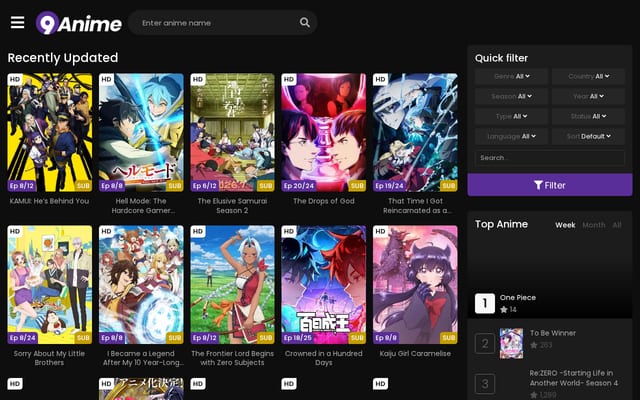The width and height of the screenshot is (640, 400).
Task: Click 'That Time I Got Reincarnated' title
Action: [417, 206]
